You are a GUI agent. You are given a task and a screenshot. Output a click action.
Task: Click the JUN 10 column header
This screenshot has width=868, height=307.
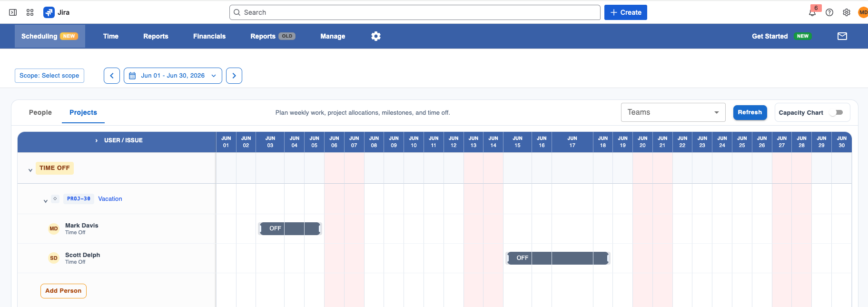pos(414,142)
